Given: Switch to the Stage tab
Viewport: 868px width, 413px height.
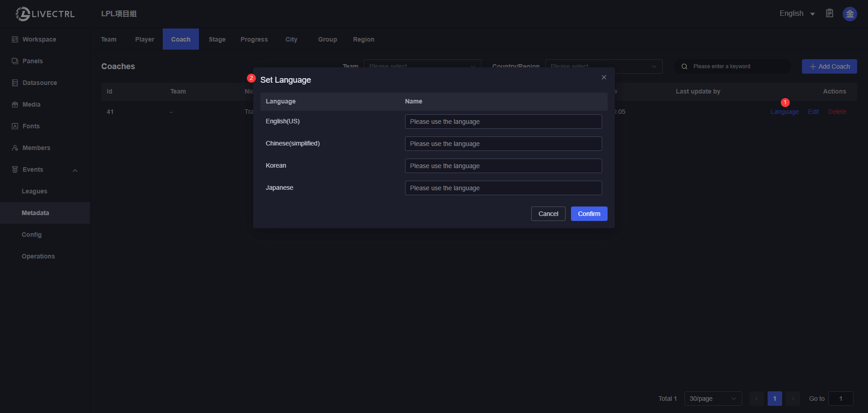Looking at the screenshot, I should (x=217, y=39).
